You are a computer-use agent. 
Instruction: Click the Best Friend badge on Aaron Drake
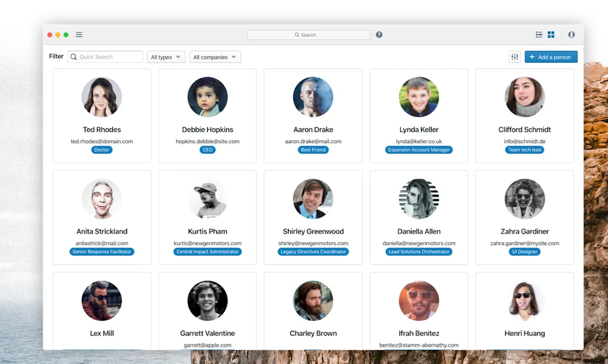coord(313,150)
